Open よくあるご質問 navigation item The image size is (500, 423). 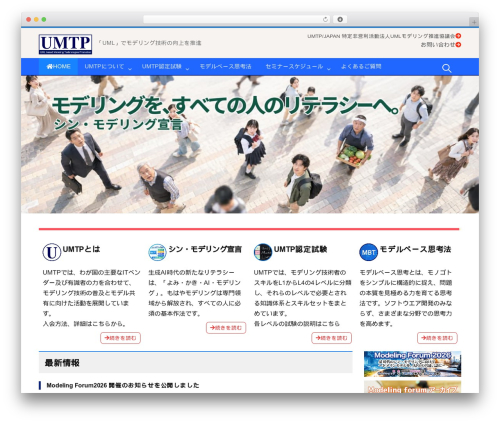click(361, 67)
